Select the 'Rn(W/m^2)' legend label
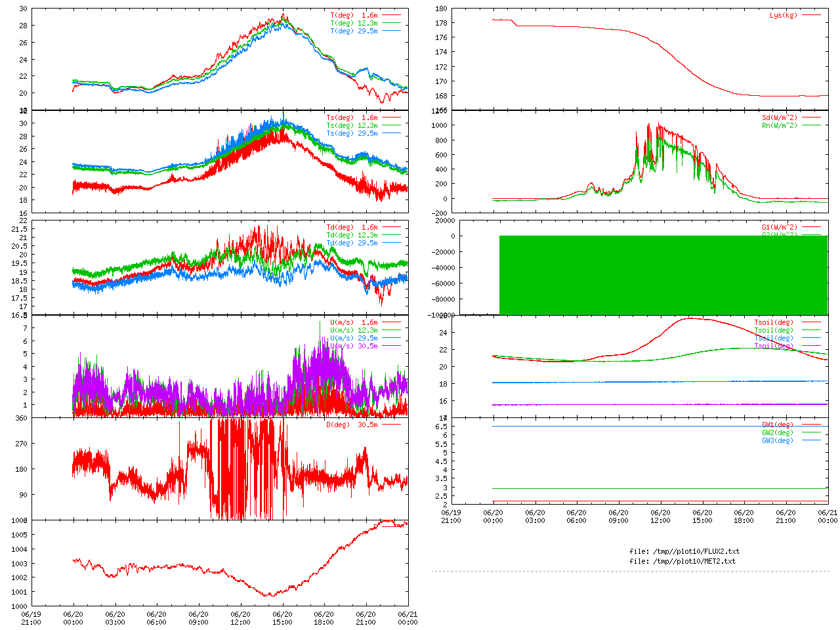Image resolution: width=840 pixels, height=630 pixels. click(780, 125)
